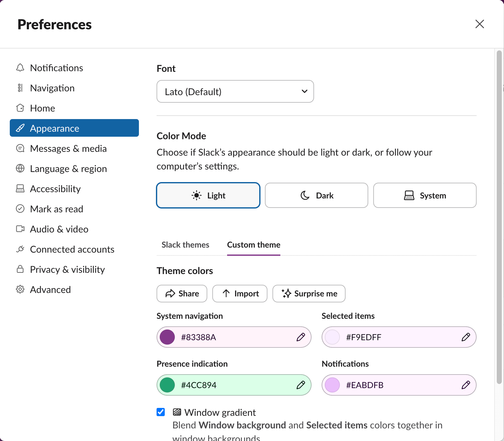This screenshot has height=441, width=504.
Task: Open Messages & media settings
Action: pyautogui.click(x=74, y=148)
